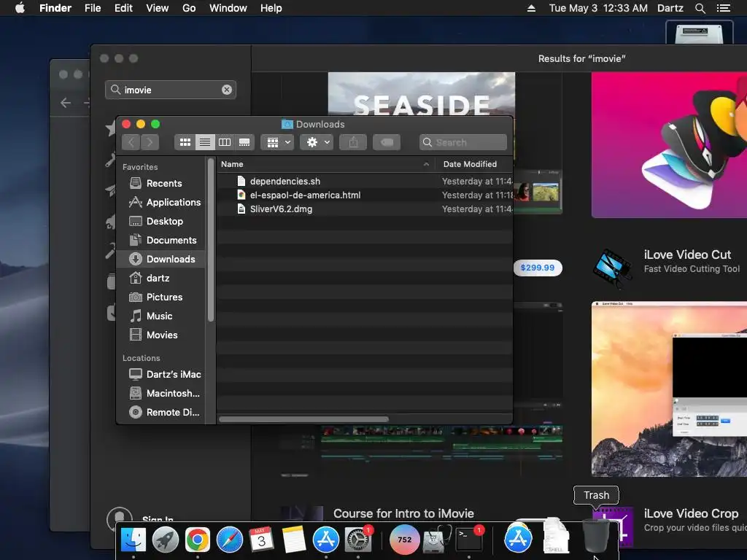The width and height of the screenshot is (747, 560).
Task: Open Notification Center in menu bar
Action: pos(723,8)
